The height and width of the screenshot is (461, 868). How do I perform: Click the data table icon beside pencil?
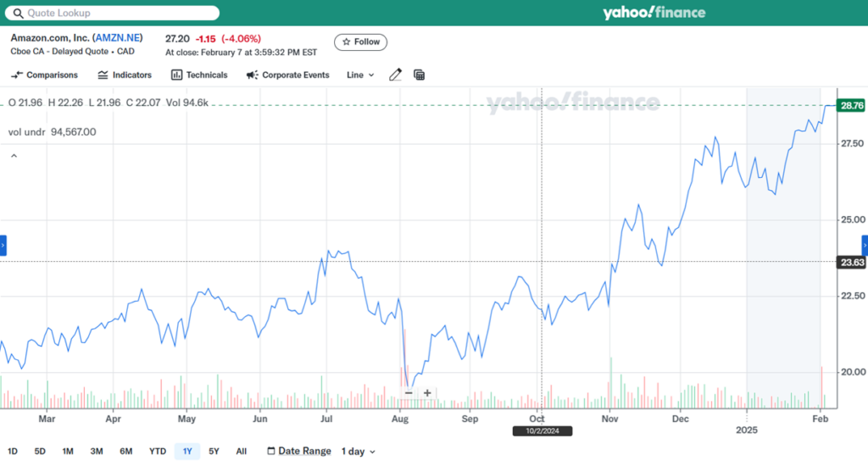coord(419,75)
